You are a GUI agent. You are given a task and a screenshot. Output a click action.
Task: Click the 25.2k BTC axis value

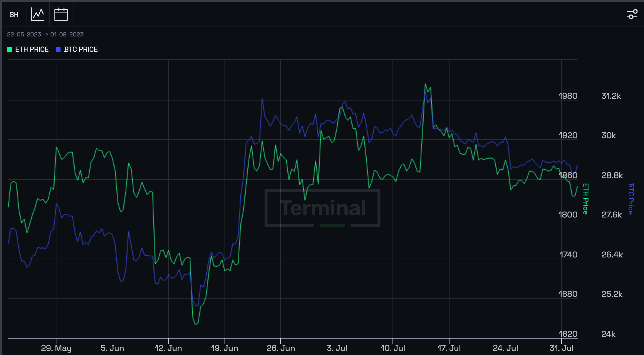612,294
